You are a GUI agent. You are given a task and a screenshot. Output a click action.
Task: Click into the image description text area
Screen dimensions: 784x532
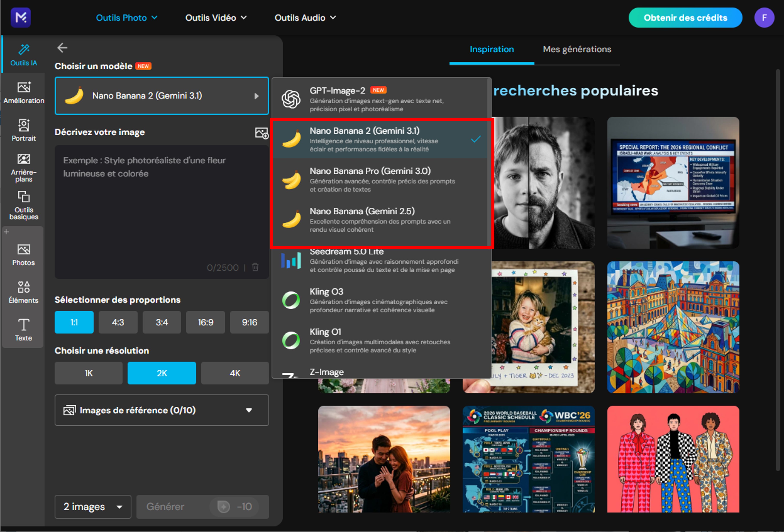pyautogui.click(x=162, y=212)
